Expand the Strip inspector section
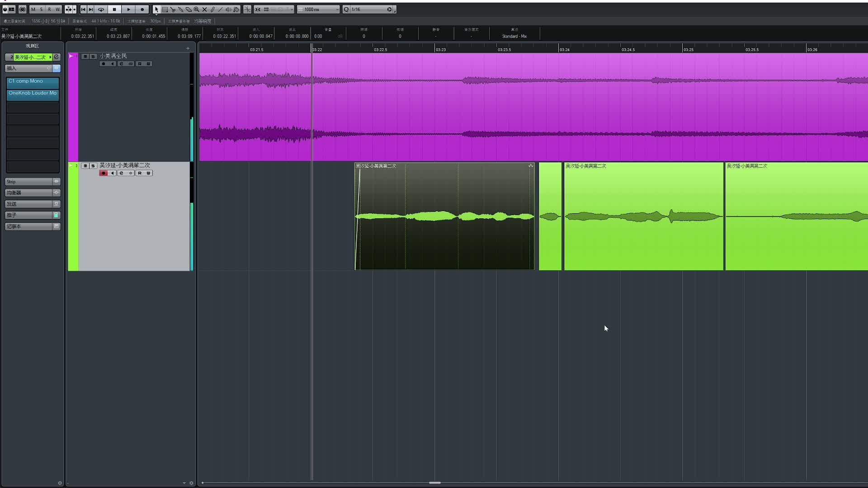Screen dimensions: 868x488 pyautogui.click(x=28, y=182)
